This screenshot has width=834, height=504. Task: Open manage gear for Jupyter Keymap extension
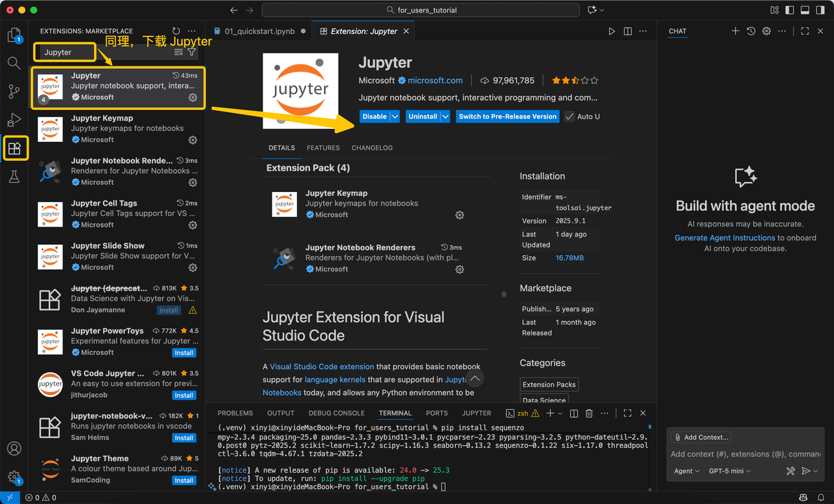coord(193,140)
